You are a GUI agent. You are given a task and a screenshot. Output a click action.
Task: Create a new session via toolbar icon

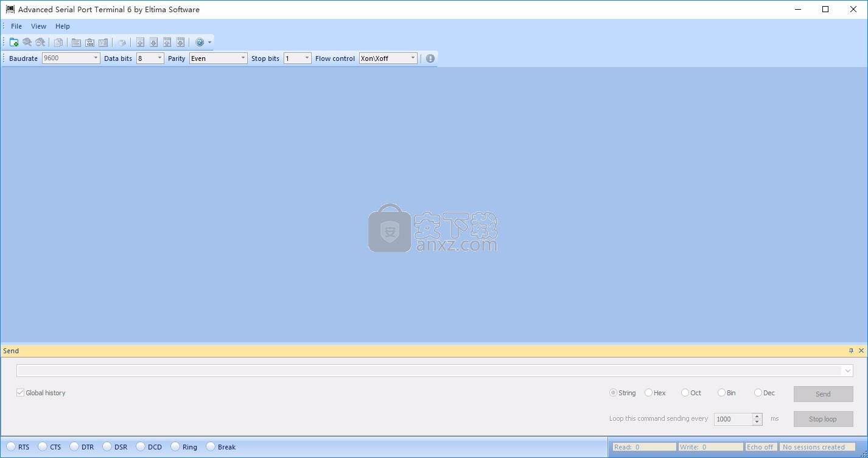pyautogui.click(x=14, y=42)
